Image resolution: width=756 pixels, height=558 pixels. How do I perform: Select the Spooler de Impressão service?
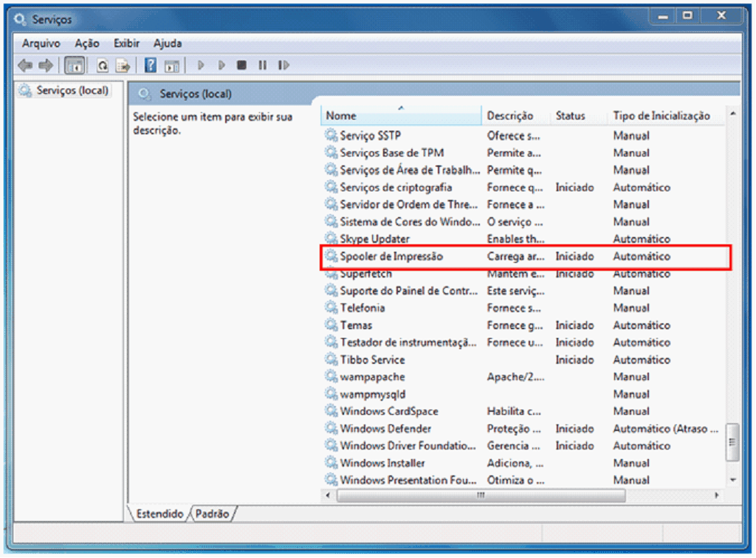pyautogui.click(x=391, y=257)
